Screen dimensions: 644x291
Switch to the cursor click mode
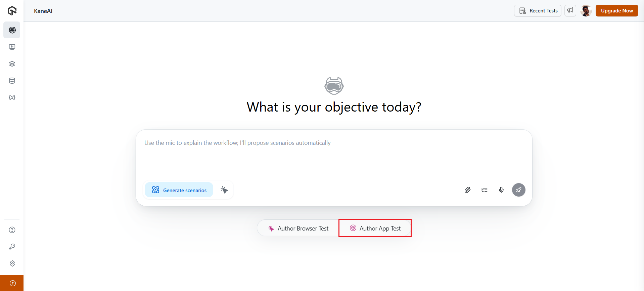point(224,190)
